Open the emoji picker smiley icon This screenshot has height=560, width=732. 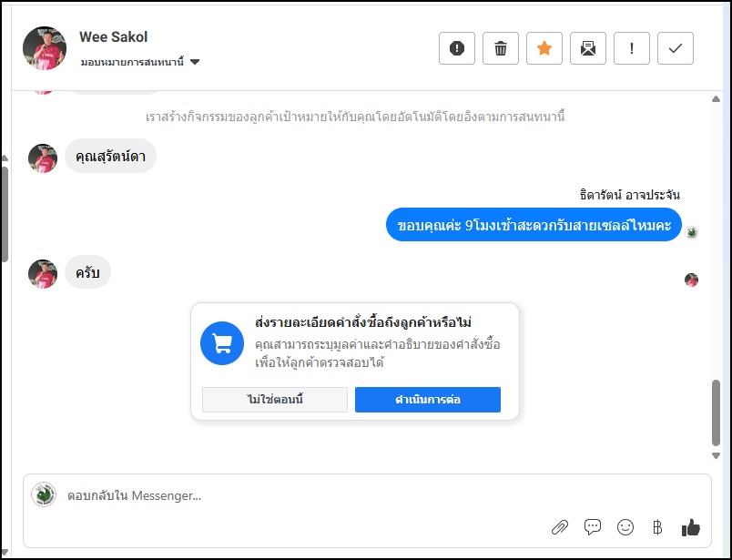625,526
